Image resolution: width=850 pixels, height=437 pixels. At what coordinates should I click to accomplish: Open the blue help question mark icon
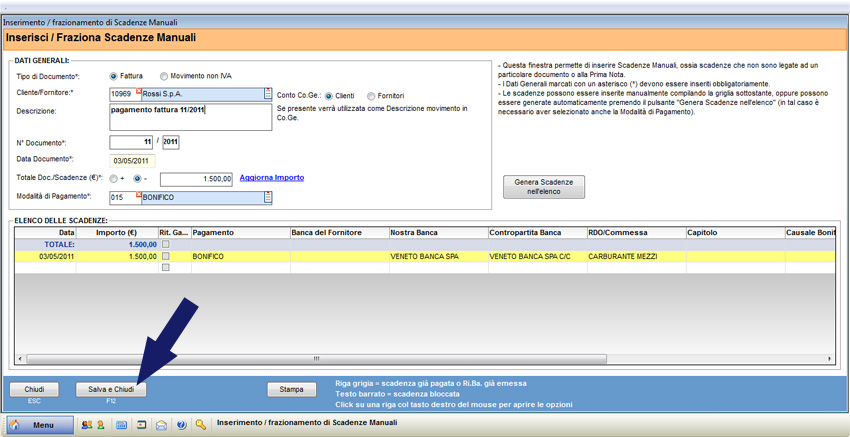[x=181, y=425]
